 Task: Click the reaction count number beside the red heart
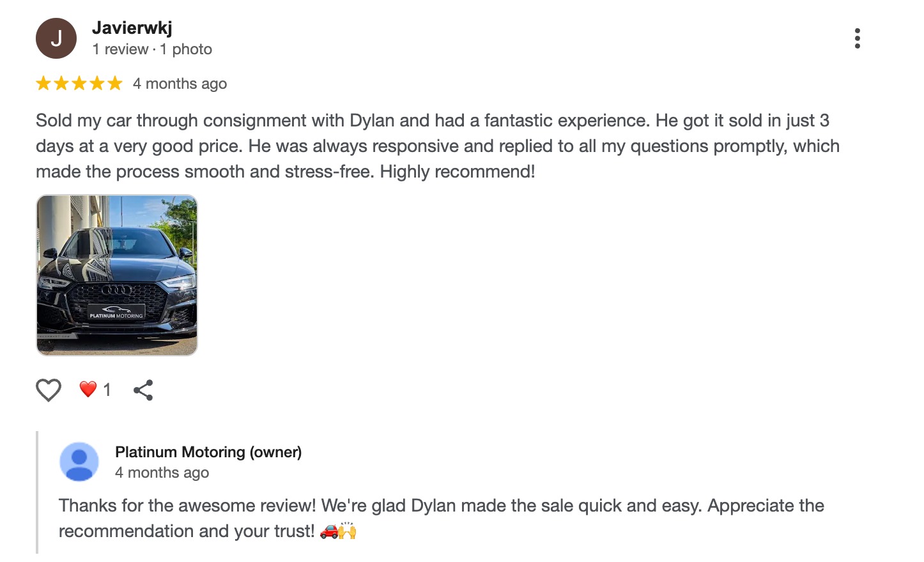tap(107, 390)
